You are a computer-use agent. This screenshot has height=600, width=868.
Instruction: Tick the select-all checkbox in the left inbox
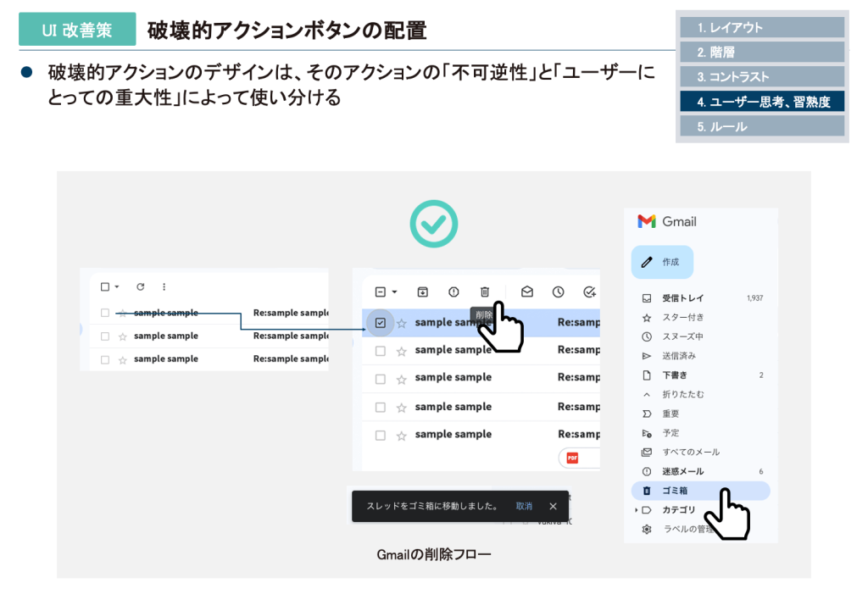pos(105,286)
